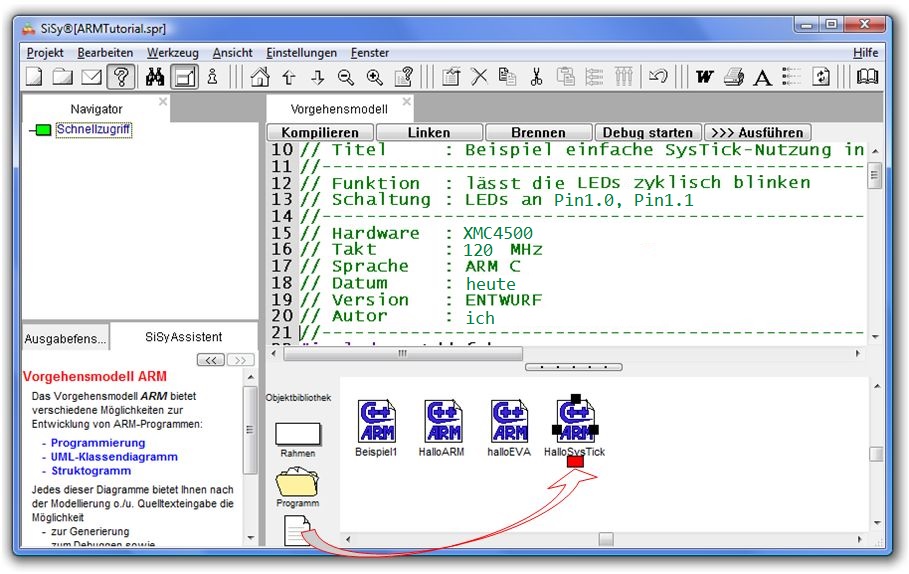Go back in SiSy Assistent with << button
This screenshot has height=574, width=909.
click(211, 360)
